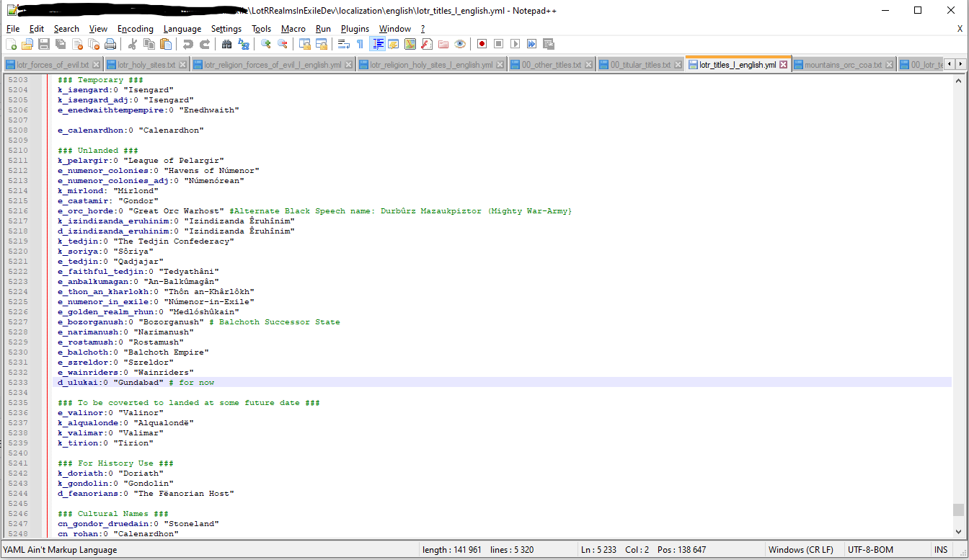
Task: Click the macro Playback button
Action: click(x=516, y=44)
